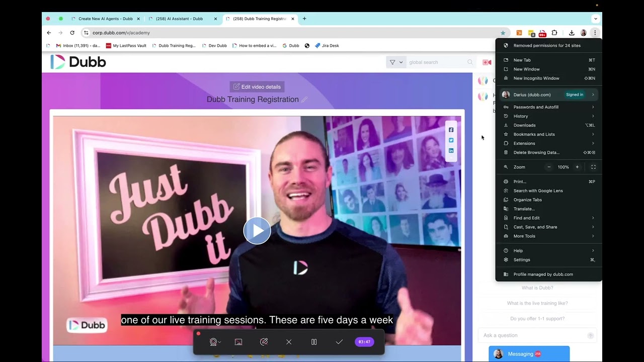
Task: Pause the recording
Action: (x=314, y=342)
